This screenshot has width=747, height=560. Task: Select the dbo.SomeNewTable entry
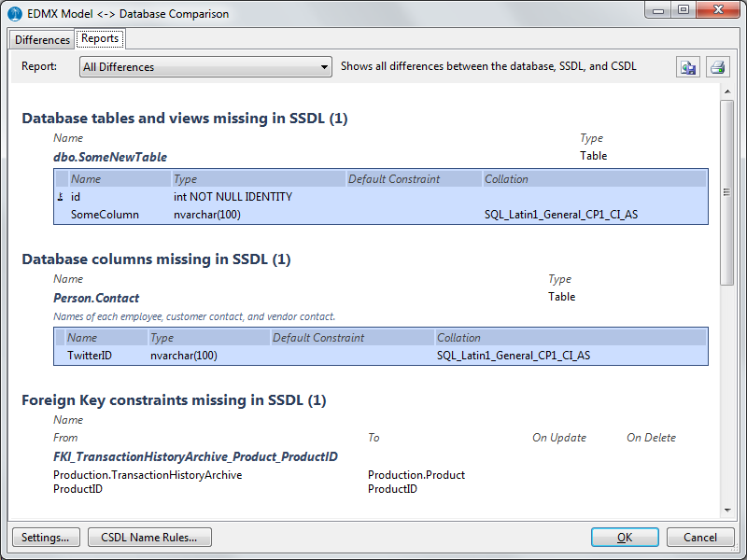[x=110, y=157]
